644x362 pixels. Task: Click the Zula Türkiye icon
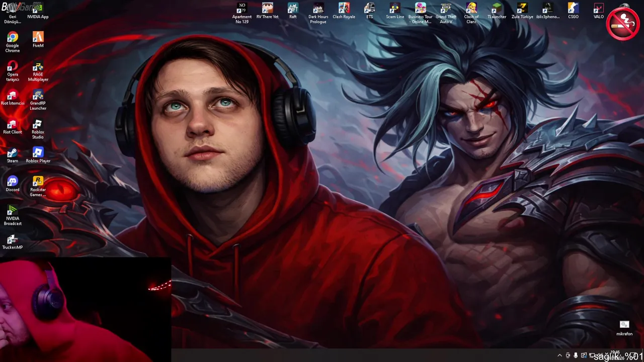pyautogui.click(x=522, y=11)
